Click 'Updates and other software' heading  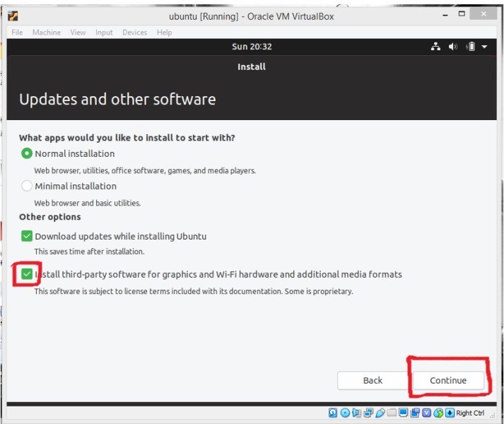117,100
